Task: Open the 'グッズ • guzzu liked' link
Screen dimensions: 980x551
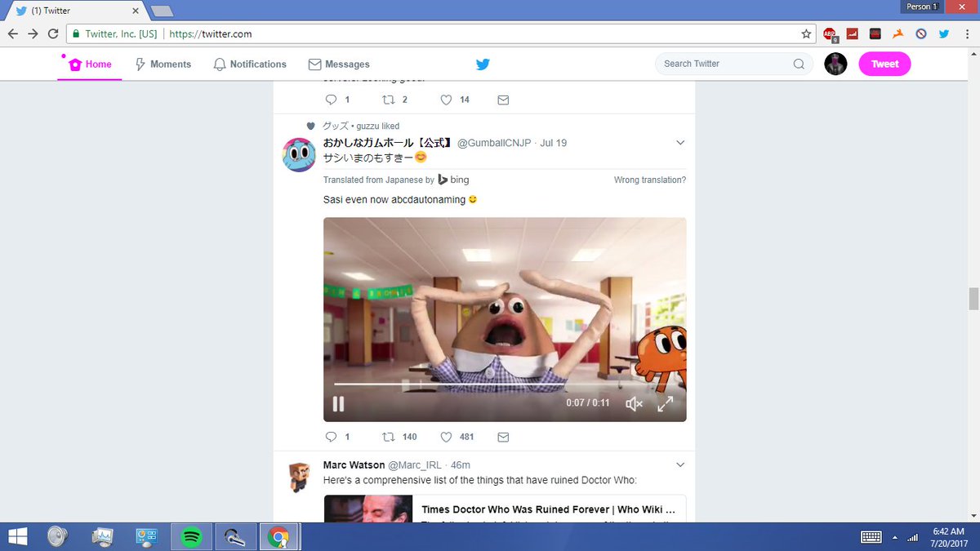Action: (361, 126)
